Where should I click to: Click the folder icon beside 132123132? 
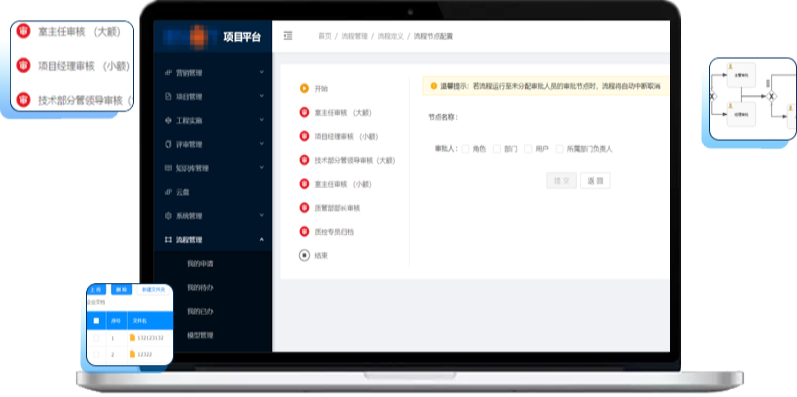pos(133,338)
